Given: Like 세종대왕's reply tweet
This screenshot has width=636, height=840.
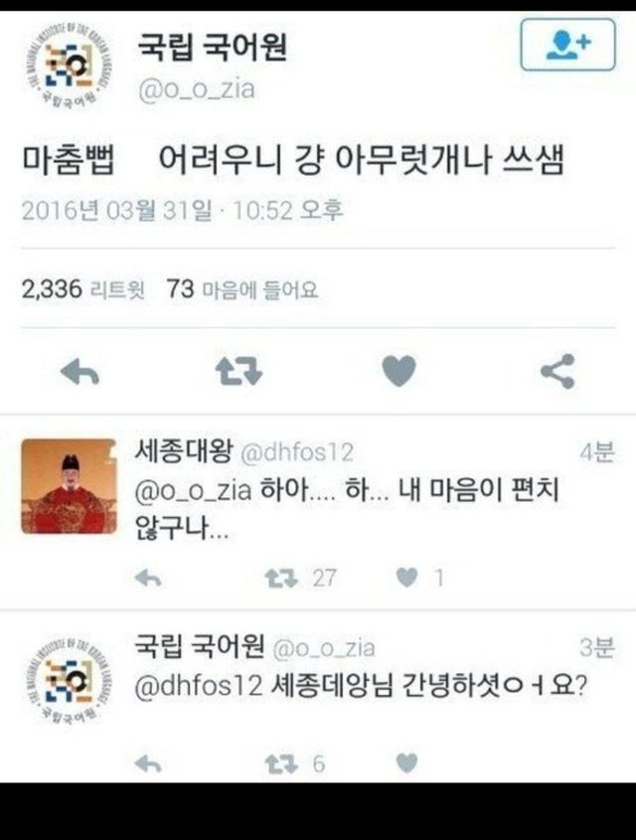Looking at the screenshot, I should 406,578.
